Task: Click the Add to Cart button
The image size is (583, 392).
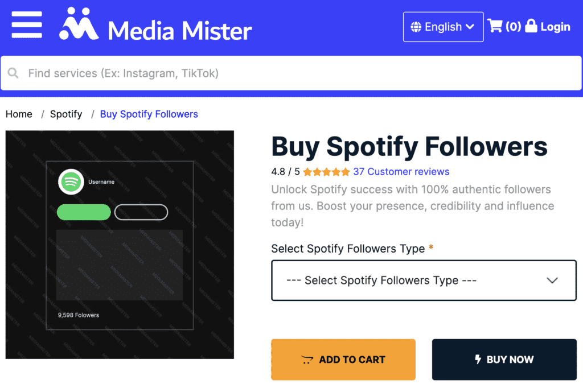Action: 343,360
